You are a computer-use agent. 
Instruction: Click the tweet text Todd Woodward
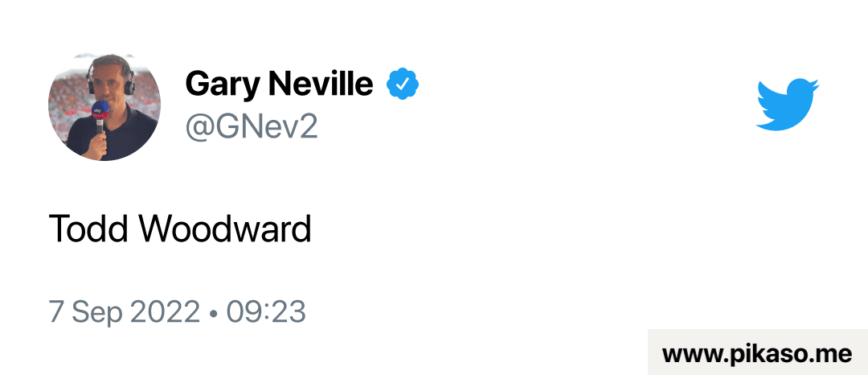[x=180, y=229]
